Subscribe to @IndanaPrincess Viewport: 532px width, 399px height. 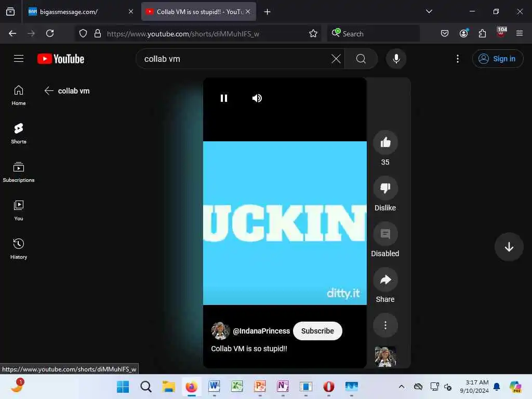(317, 331)
